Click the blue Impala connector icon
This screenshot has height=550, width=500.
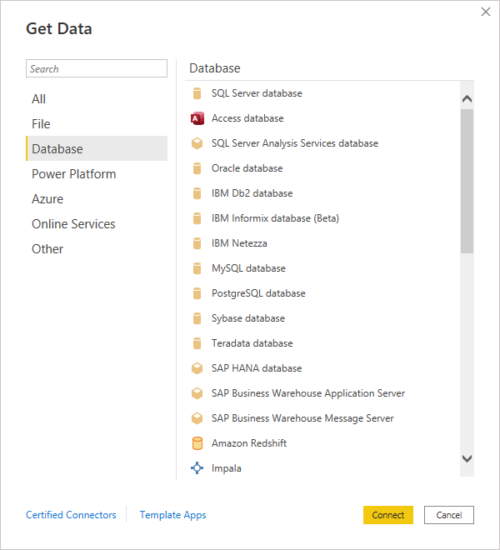197,468
